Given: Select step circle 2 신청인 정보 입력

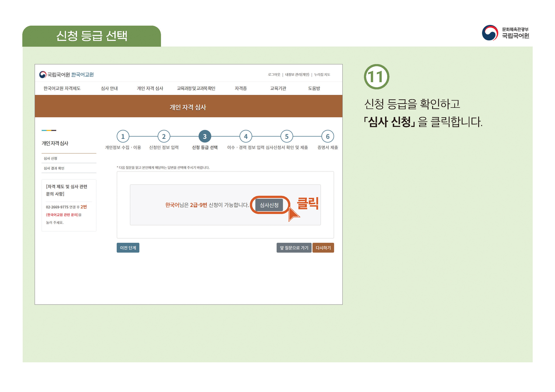Looking at the screenshot, I should point(164,136).
